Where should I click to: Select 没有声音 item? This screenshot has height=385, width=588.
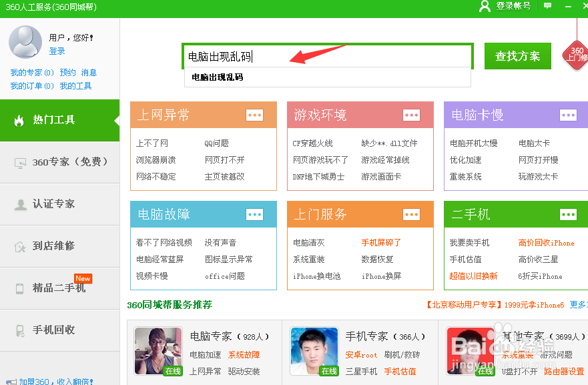[220, 243]
